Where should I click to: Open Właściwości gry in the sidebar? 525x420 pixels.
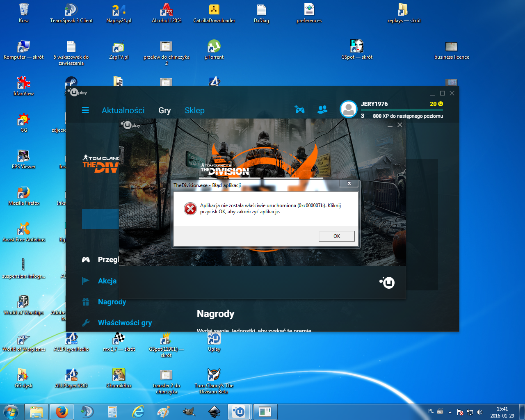125,323
